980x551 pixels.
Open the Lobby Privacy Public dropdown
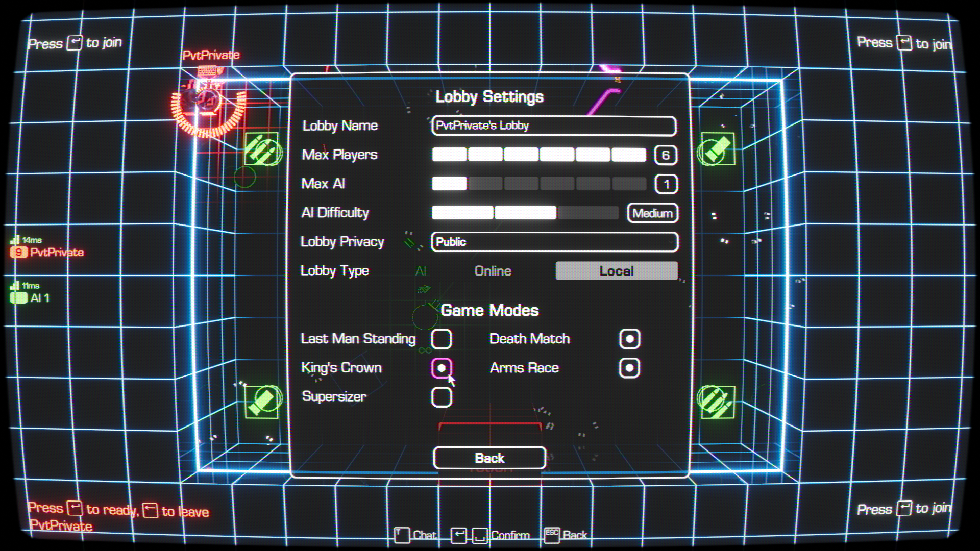[554, 242]
